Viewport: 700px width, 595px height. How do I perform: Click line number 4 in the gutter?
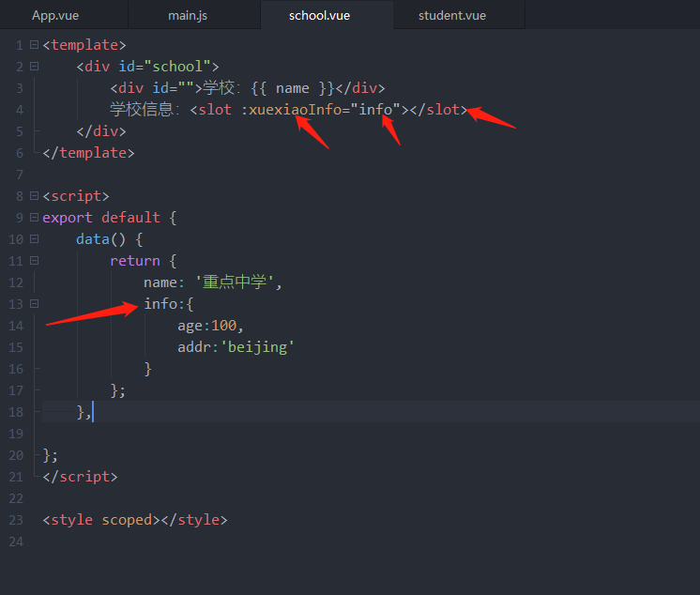click(x=19, y=110)
